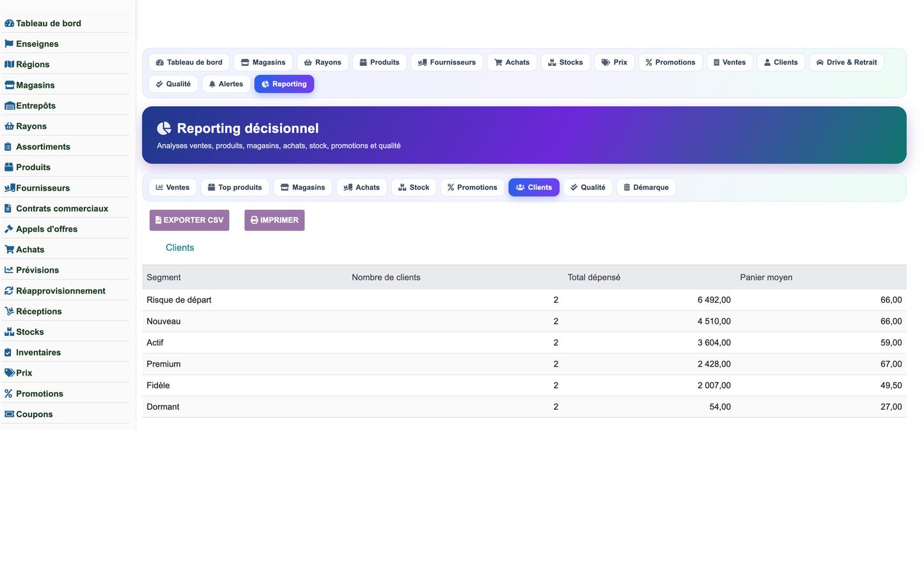Open the Alertes tab

(x=226, y=84)
